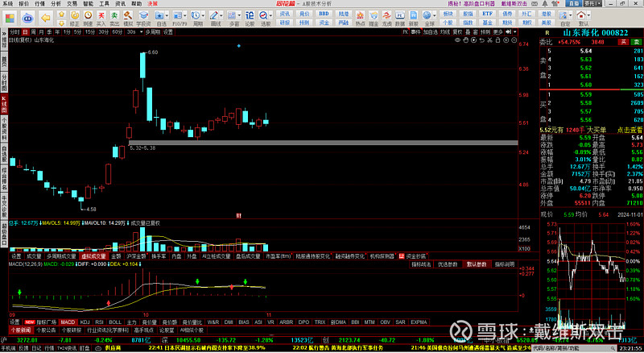This screenshot has height=353, width=644.
Task: Open the AI robot assistant icon
Action: tap(27, 18)
